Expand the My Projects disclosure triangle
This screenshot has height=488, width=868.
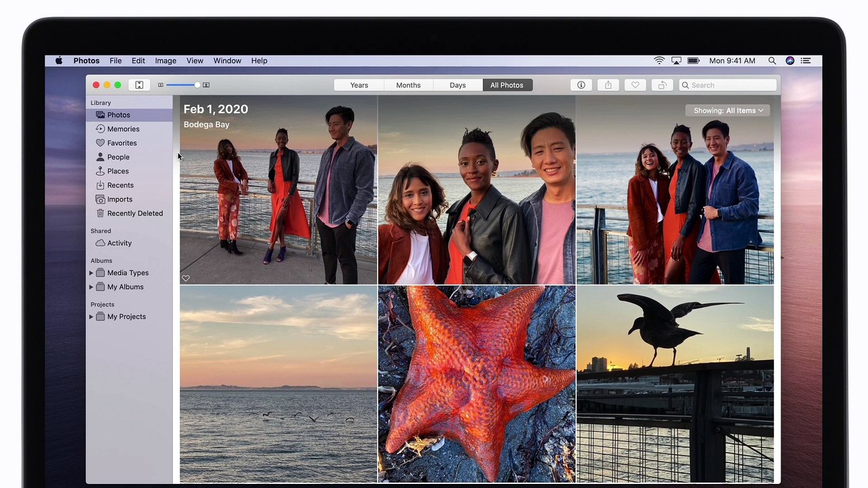92,317
